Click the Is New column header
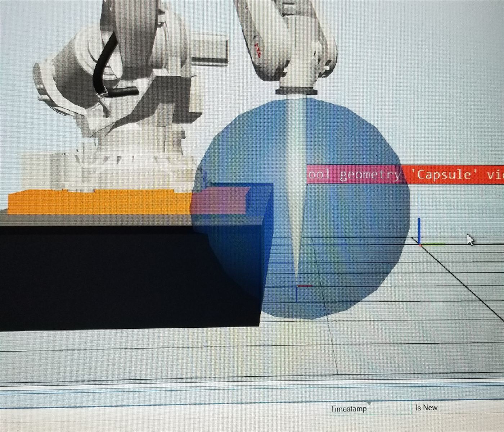Screen dimensions: 504x432 (426, 408)
